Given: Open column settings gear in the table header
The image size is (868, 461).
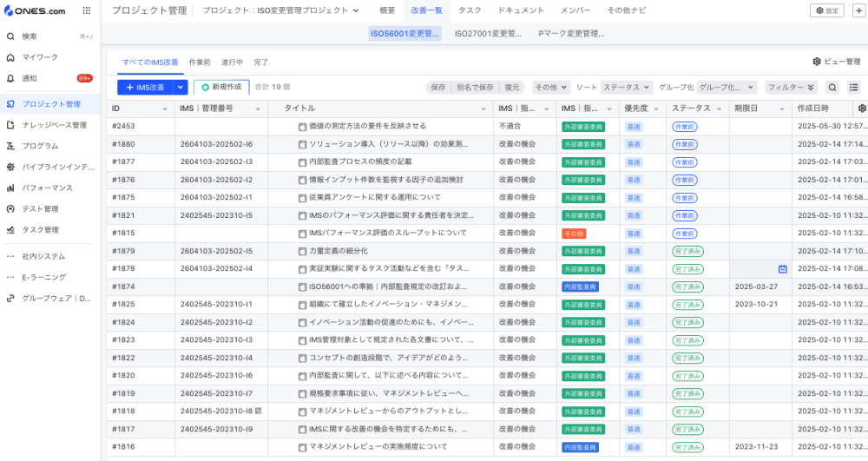Looking at the screenshot, I should (x=861, y=109).
